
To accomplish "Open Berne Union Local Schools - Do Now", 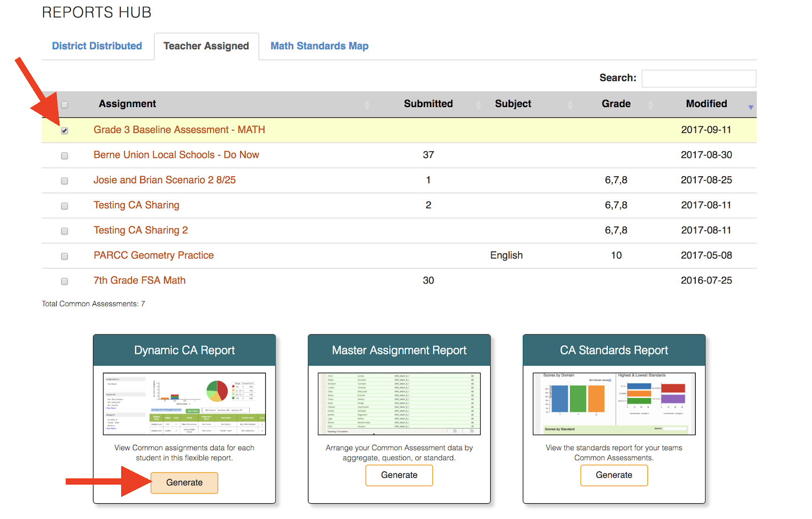I will (176, 155).
